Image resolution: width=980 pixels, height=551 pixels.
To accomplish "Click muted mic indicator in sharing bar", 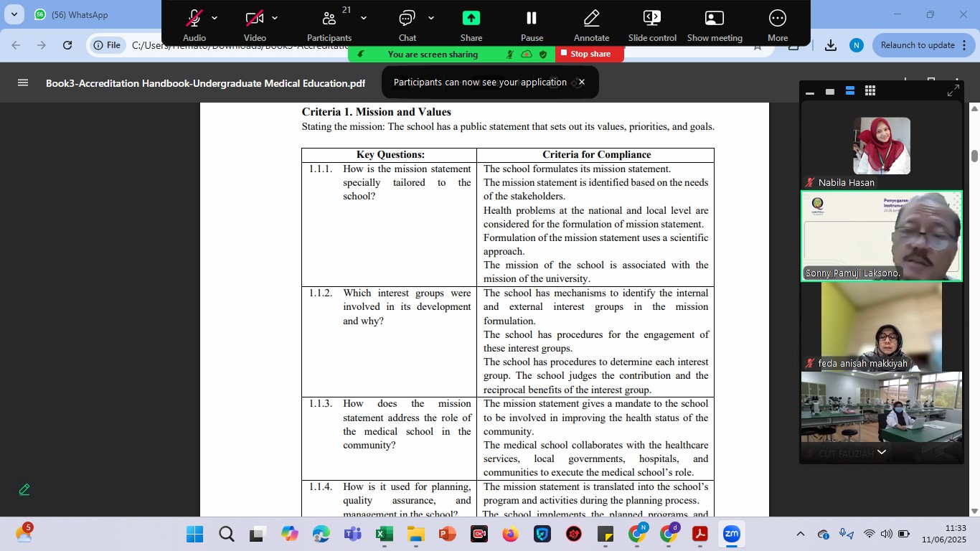I will click(510, 54).
